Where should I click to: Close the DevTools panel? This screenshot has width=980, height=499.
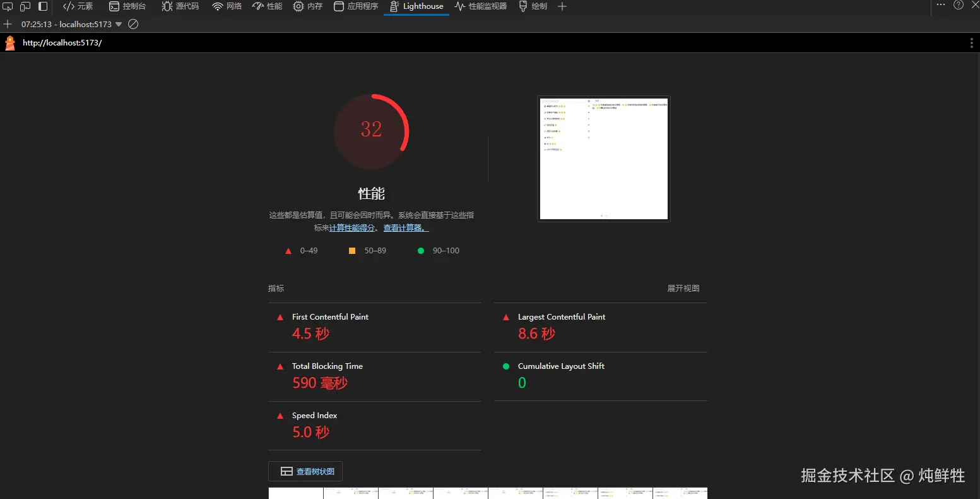(975, 5)
